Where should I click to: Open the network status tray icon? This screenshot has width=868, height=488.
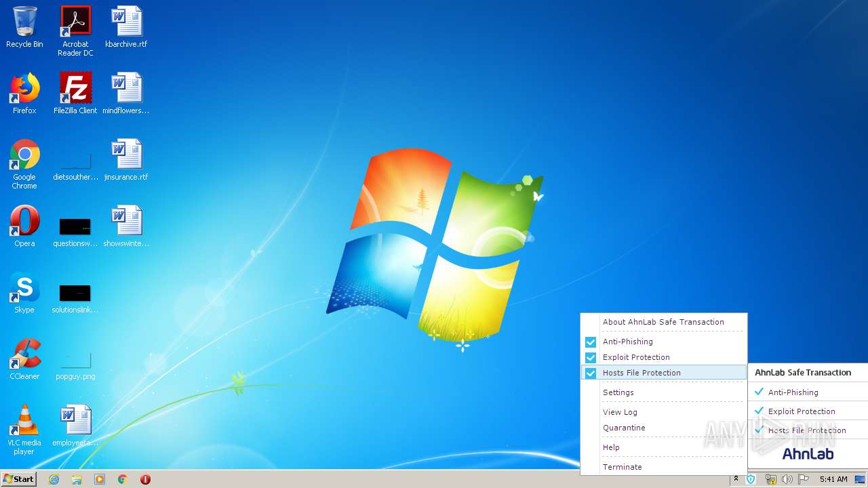pyautogui.click(x=770, y=479)
